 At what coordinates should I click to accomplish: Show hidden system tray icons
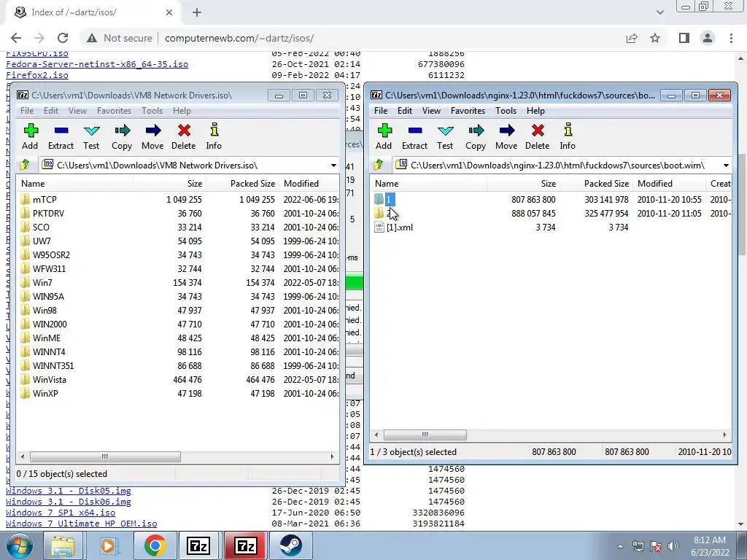point(620,547)
